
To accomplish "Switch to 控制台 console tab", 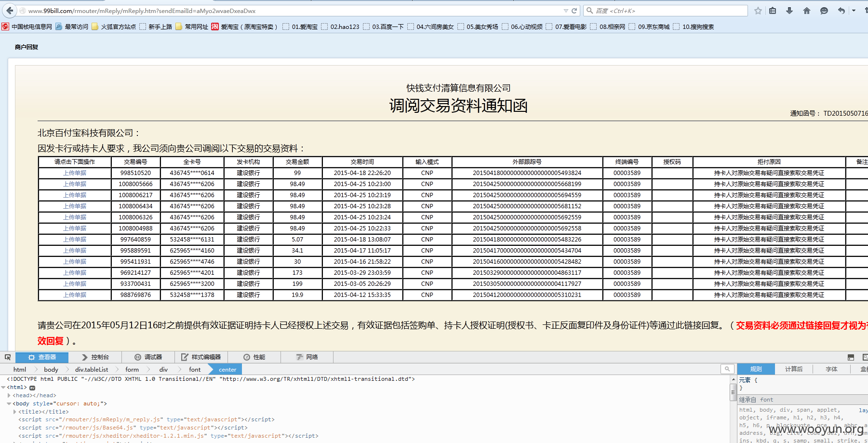I will [95, 357].
